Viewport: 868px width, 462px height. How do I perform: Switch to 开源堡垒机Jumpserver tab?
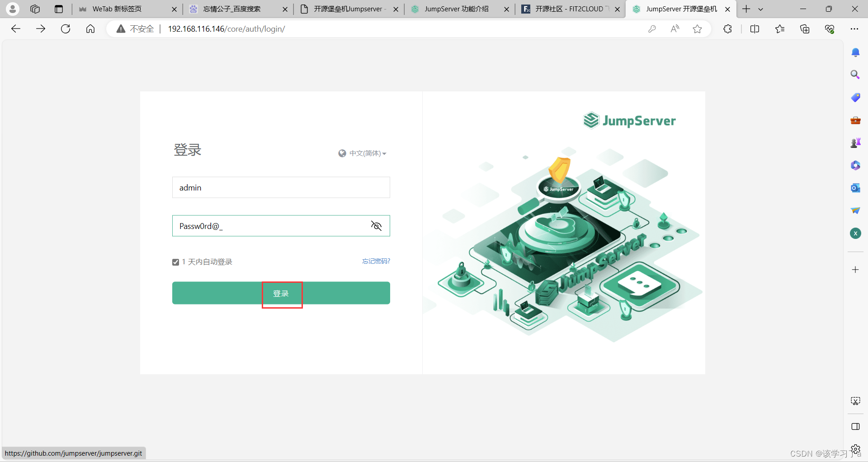(x=348, y=9)
